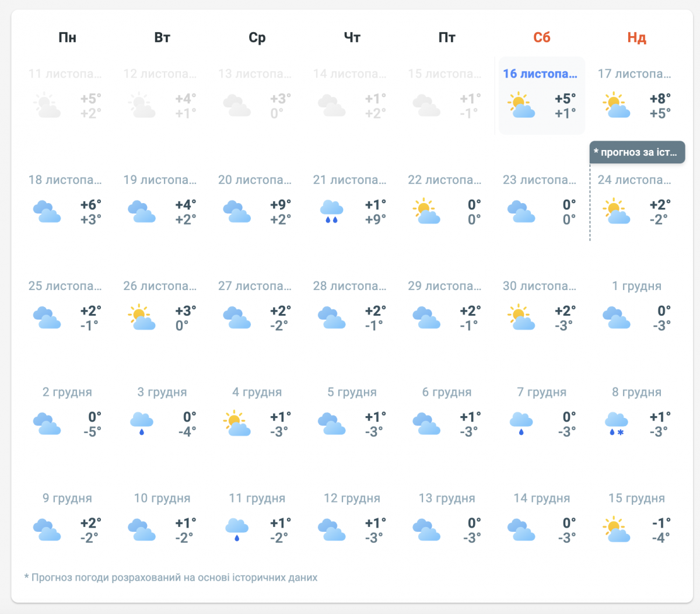
Task: Open the 9 грудня forecast date
Action: tap(67, 498)
